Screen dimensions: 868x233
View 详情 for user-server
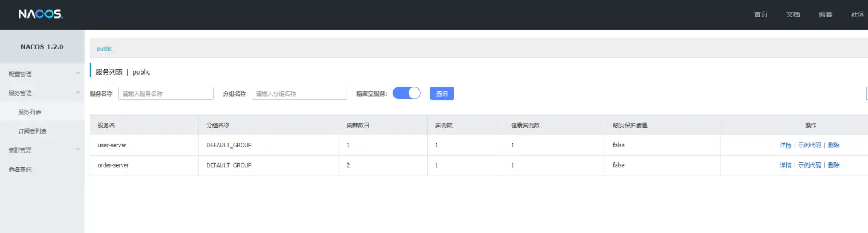point(785,145)
